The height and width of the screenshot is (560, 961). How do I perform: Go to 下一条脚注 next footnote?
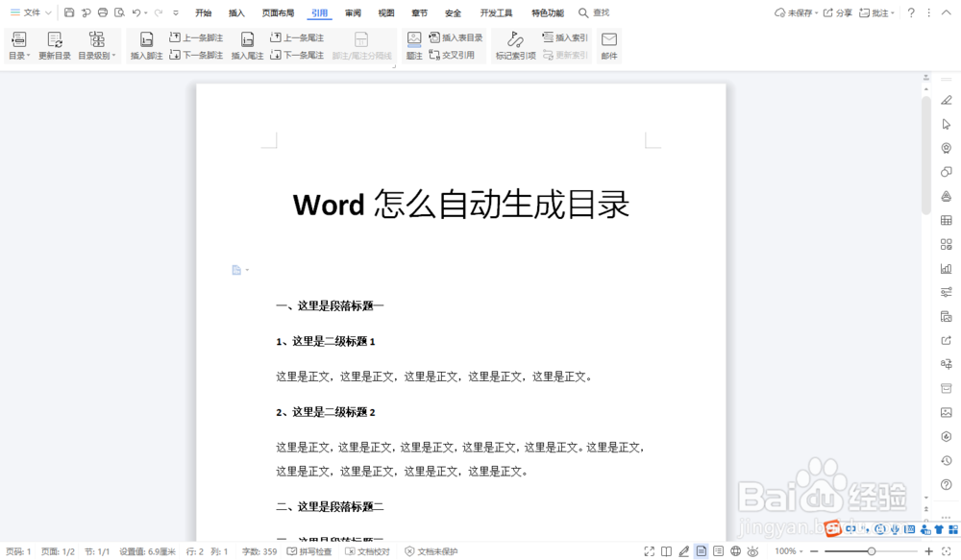click(x=196, y=55)
